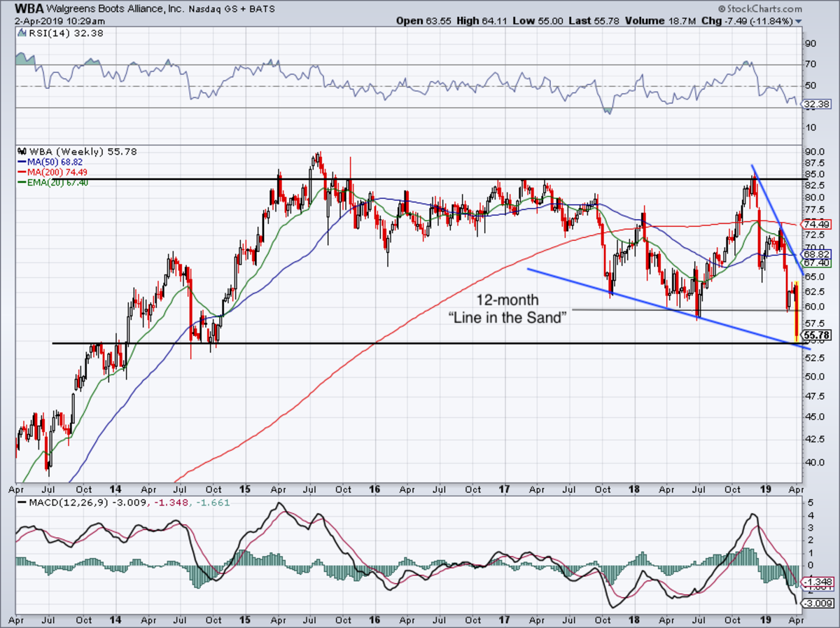The image size is (840, 628).
Task: Click the -2 label on the MACD axis
Action: (812, 590)
